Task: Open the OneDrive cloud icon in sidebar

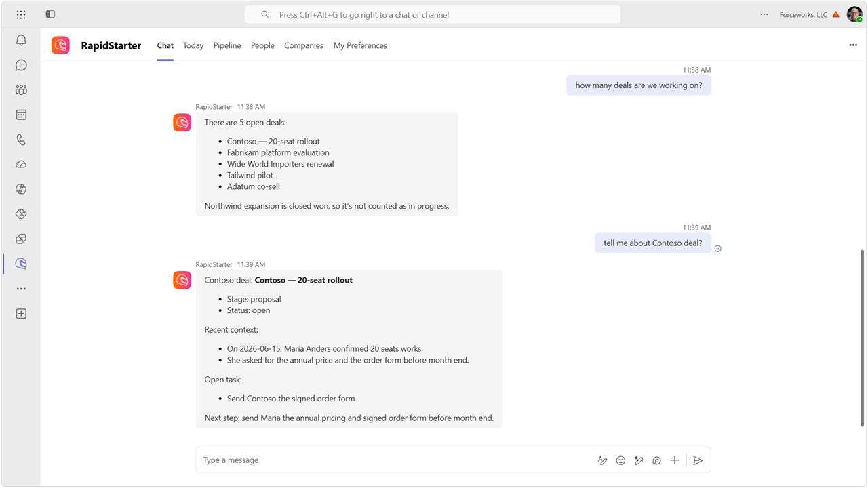Action: click(x=21, y=165)
